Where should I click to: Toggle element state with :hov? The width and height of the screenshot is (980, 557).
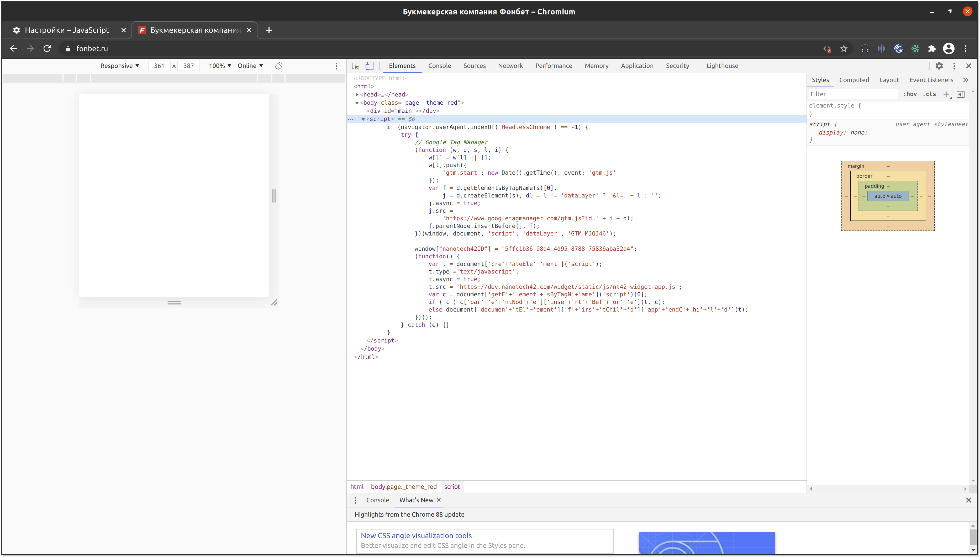click(x=910, y=94)
